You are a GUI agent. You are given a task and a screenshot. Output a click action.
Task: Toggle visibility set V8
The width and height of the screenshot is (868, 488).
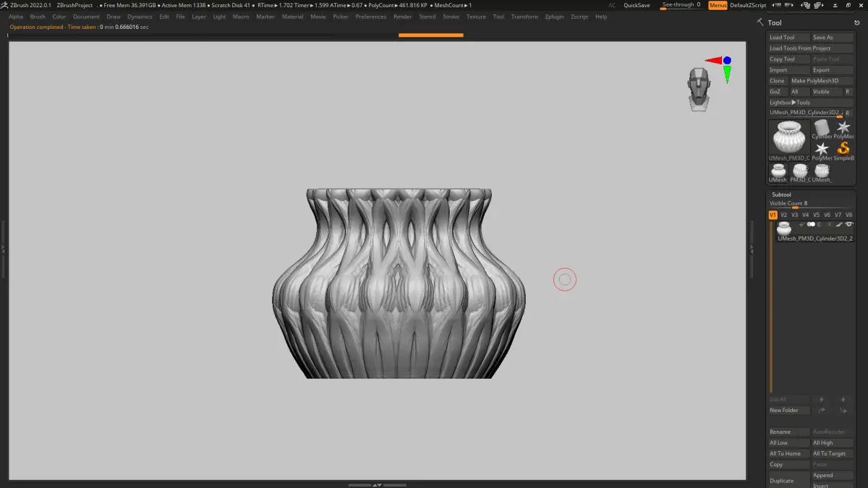tap(849, 215)
